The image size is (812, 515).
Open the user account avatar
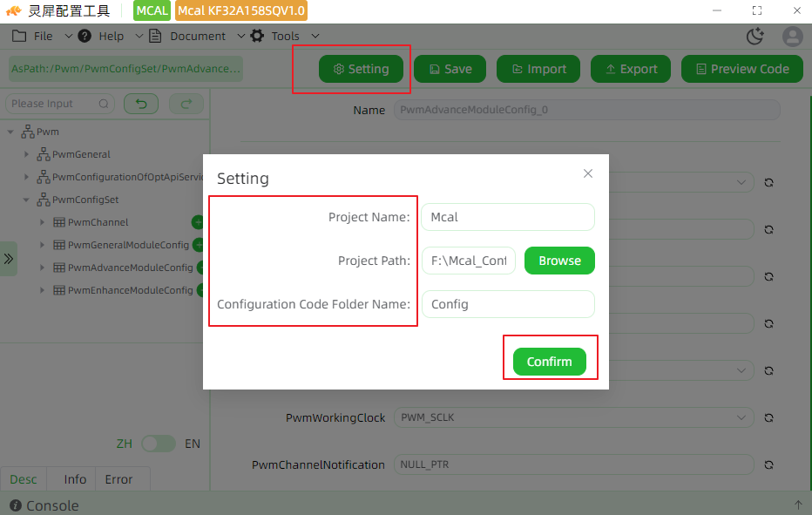pyautogui.click(x=792, y=37)
